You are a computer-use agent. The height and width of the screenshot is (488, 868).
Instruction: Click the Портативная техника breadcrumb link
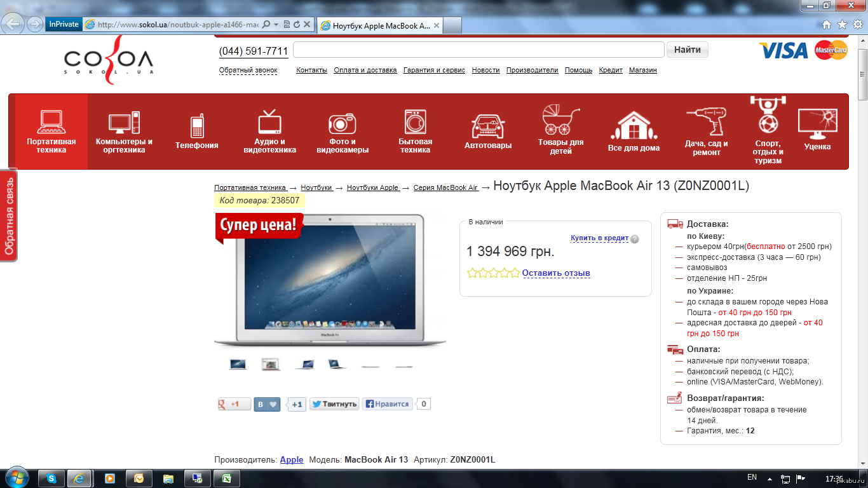click(250, 187)
